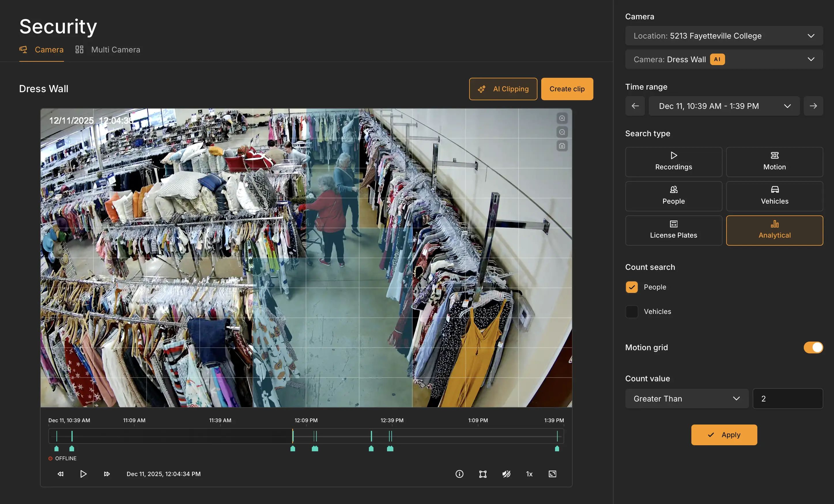Click the zoom-in icon on the video
The width and height of the screenshot is (834, 504).
coord(562,118)
